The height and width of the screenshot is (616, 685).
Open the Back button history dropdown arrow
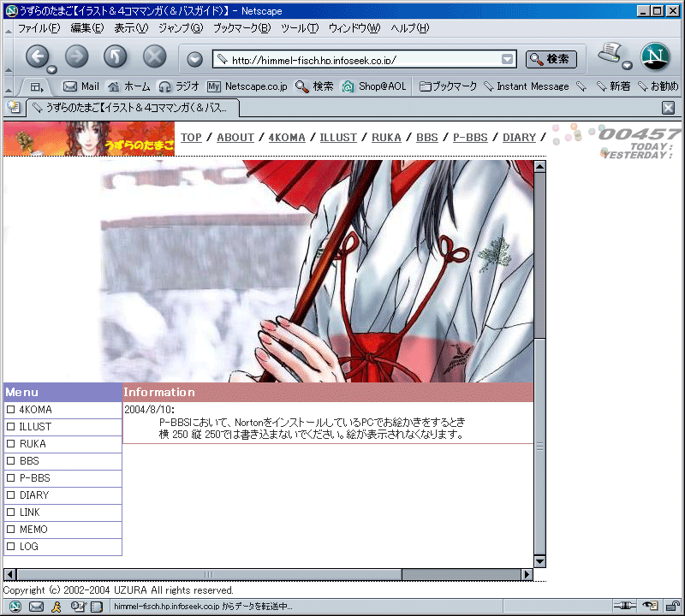tap(52, 69)
